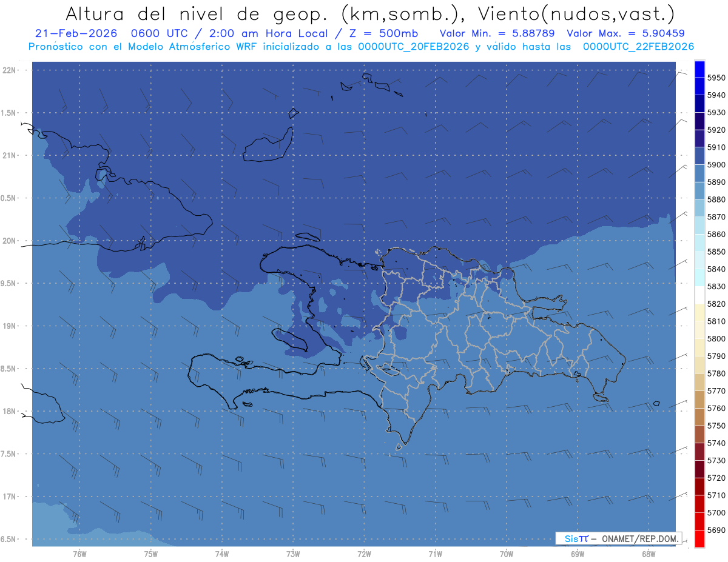Click the 5920 legend value
The width and height of the screenshot is (728, 562).
point(716,130)
